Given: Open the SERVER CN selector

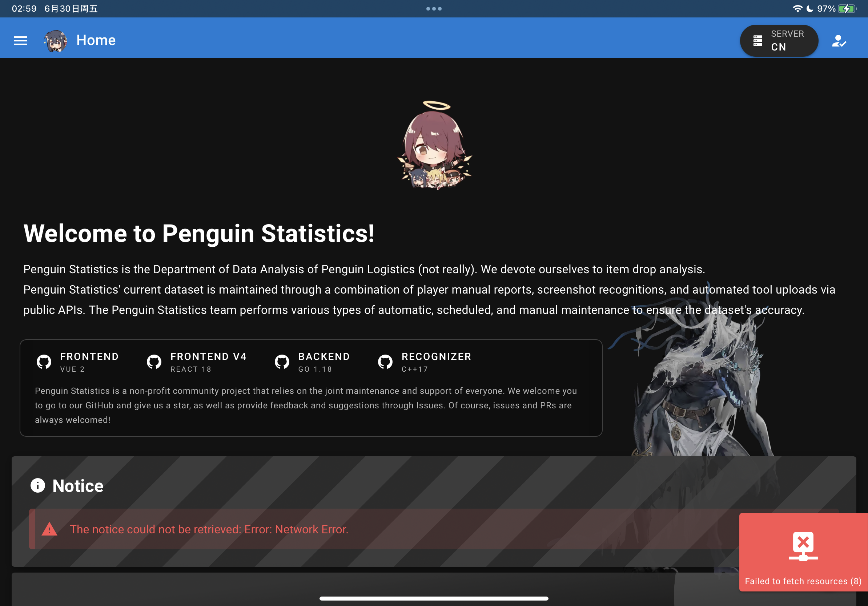Looking at the screenshot, I should [x=779, y=40].
